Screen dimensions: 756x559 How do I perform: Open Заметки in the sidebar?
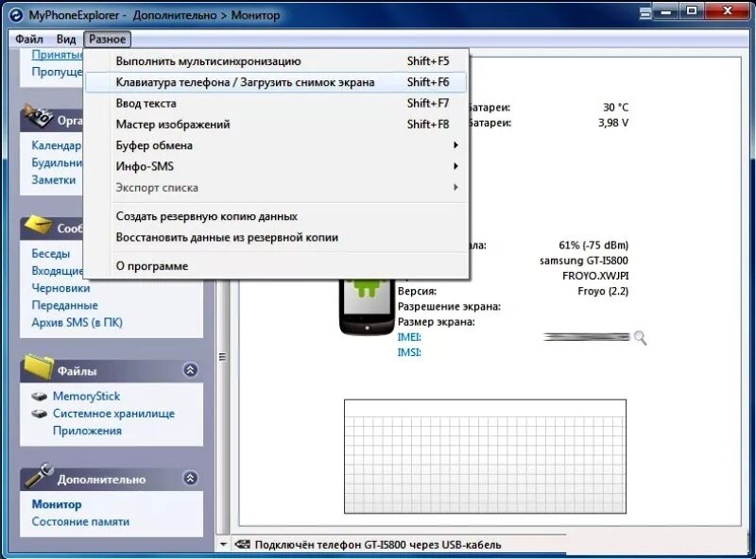pyautogui.click(x=54, y=180)
